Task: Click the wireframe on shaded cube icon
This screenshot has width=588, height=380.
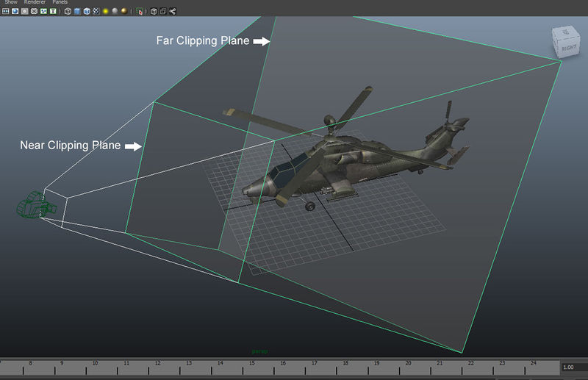Action: coord(87,12)
